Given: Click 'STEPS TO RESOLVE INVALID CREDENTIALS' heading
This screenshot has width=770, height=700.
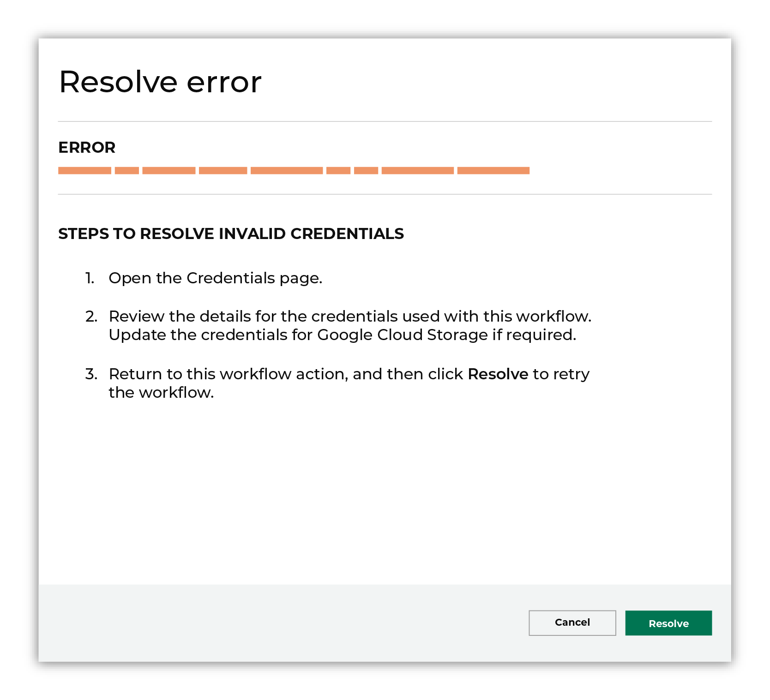Looking at the screenshot, I should click(x=231, y=233).
